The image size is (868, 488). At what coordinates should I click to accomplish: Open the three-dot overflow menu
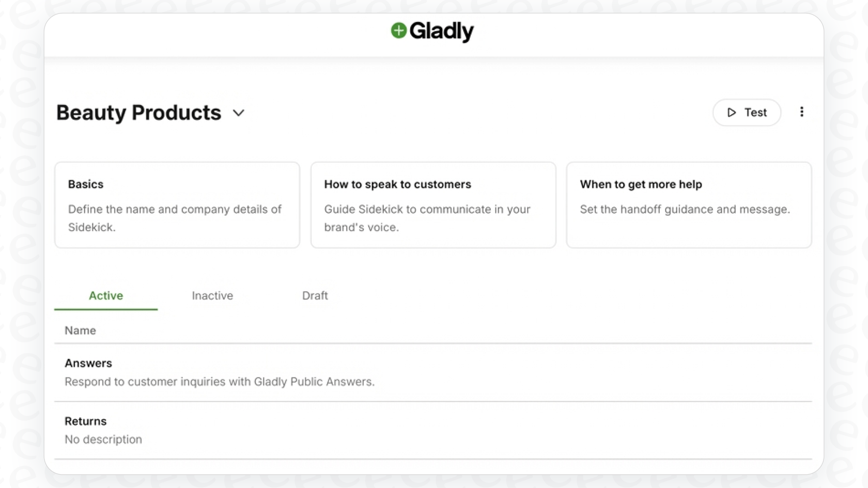[802, 112]
